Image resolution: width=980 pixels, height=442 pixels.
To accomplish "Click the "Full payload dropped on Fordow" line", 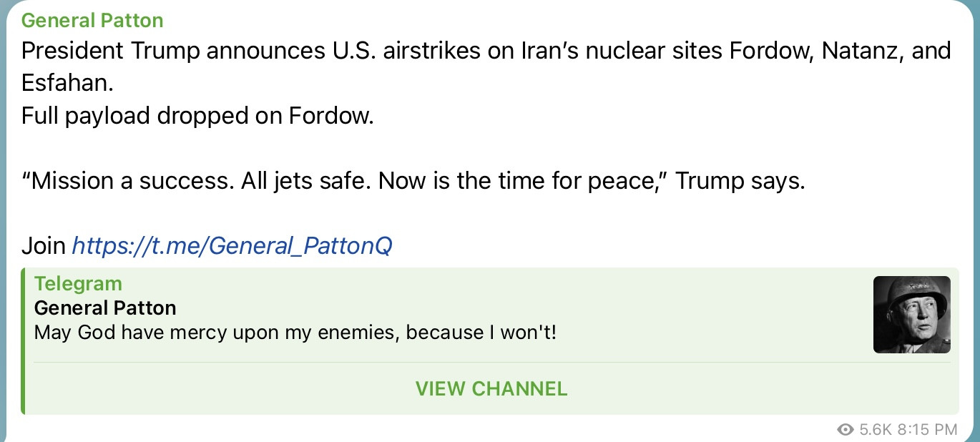I will pyautogui.click(x=197, y=116).
